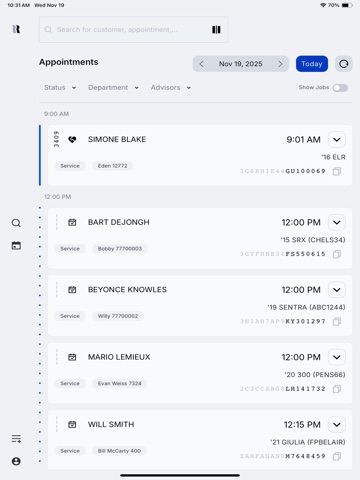The height and width of the screenshot is (480, 360).
Task: Open the Department filter dropdown
Action: click(x=113, y=88)
